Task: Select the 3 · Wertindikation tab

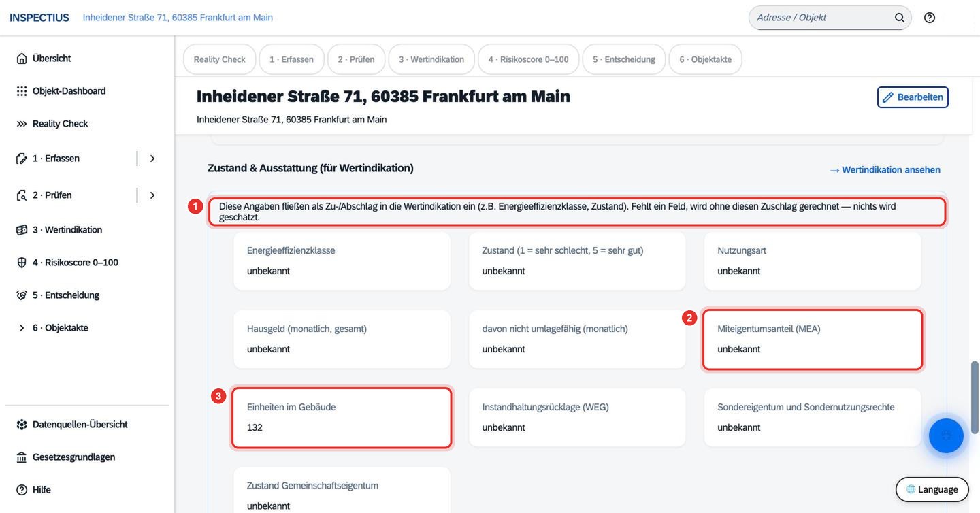Action: point(431,59)
